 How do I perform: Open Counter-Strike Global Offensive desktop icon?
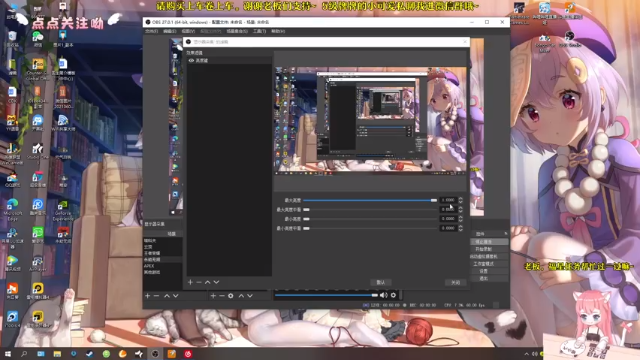[37, 69]
